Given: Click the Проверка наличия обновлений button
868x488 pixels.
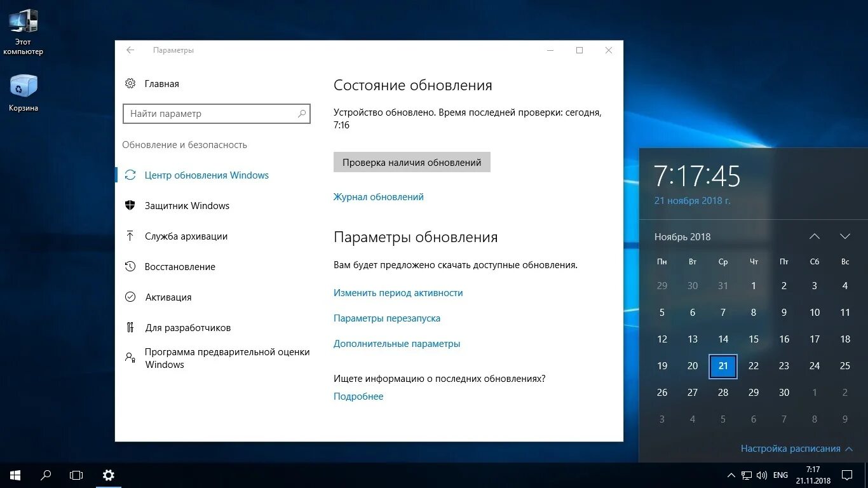Looking at the screenshot, I should tap(412, 162).
